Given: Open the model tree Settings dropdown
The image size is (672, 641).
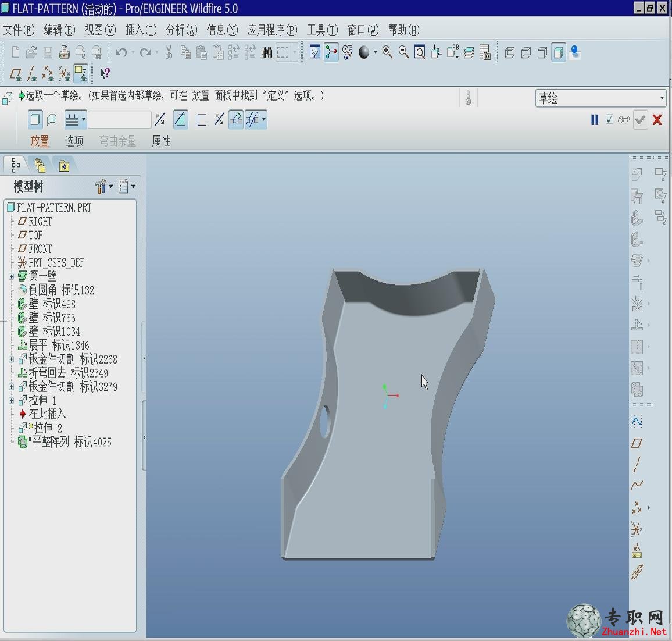Looking at the screenshot, I should click(103, 186).
